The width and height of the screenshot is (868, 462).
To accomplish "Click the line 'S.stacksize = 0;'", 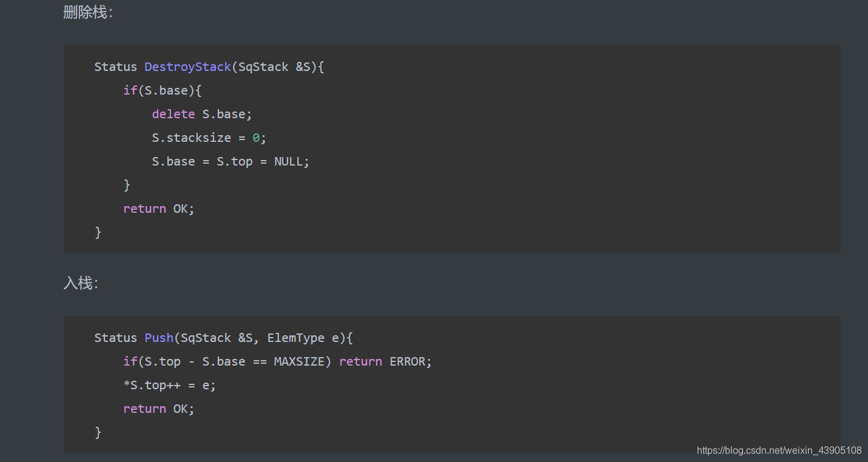I will click(x=209, y=138).
